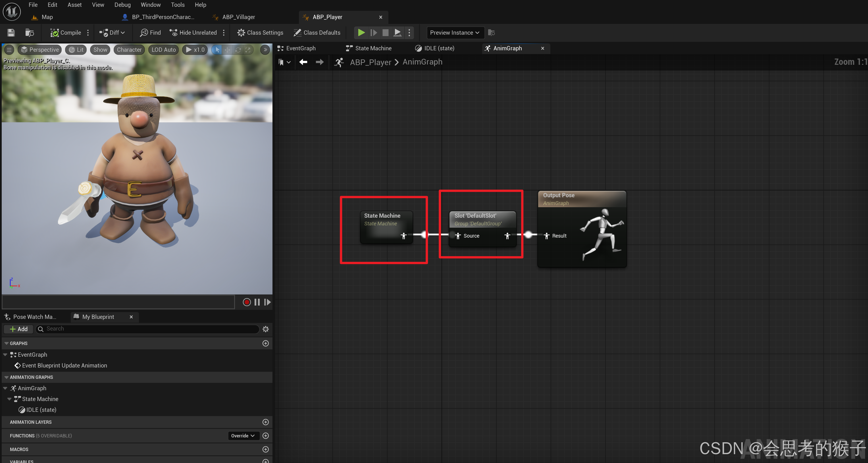Screen dimensions: 868x463
Task: Open My Blueprint settings gear
Action: pyautogui.click(x=266, y=329)
